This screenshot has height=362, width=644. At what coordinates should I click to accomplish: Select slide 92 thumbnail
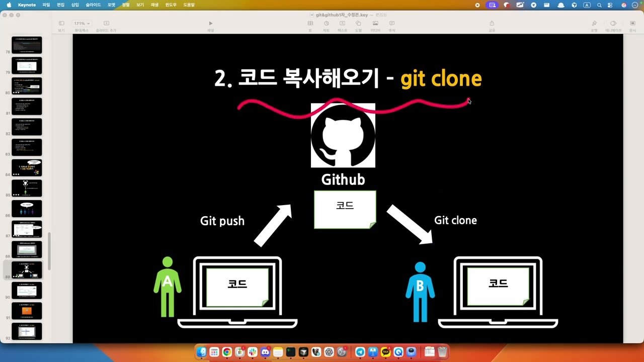[x=27, y=331]
